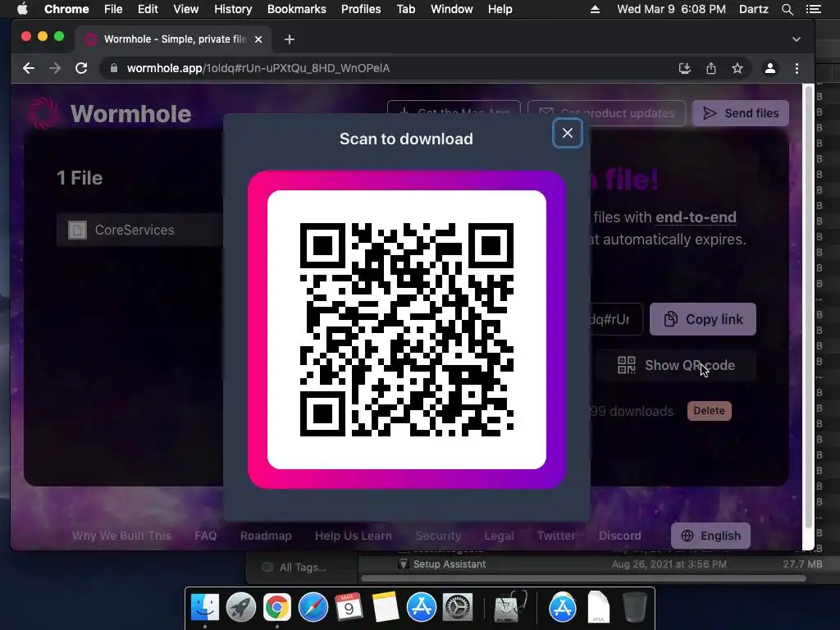Open the Roadmap footer link
Screen dimensions: 840x630
point(266,536)
